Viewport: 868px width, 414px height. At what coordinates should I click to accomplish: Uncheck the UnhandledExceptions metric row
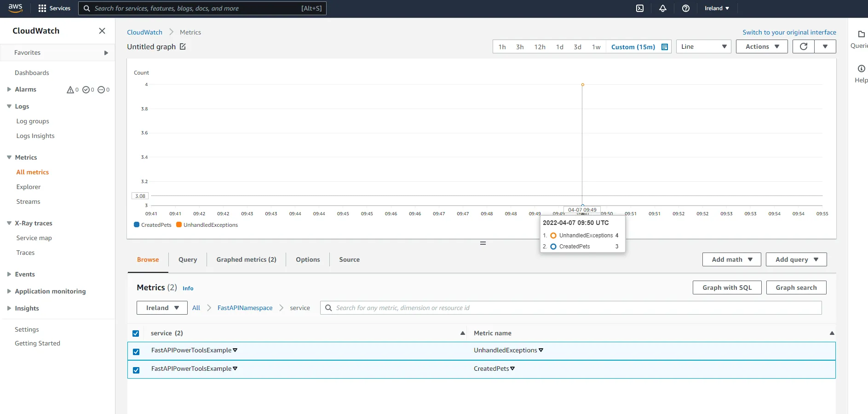(136, 351)
